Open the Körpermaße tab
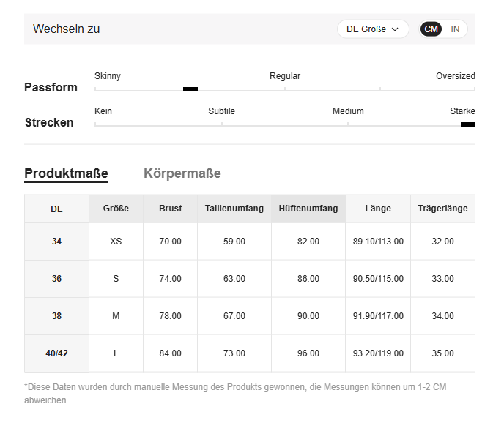Viewport: 504px width, 423px height. (x=182, y=173)
